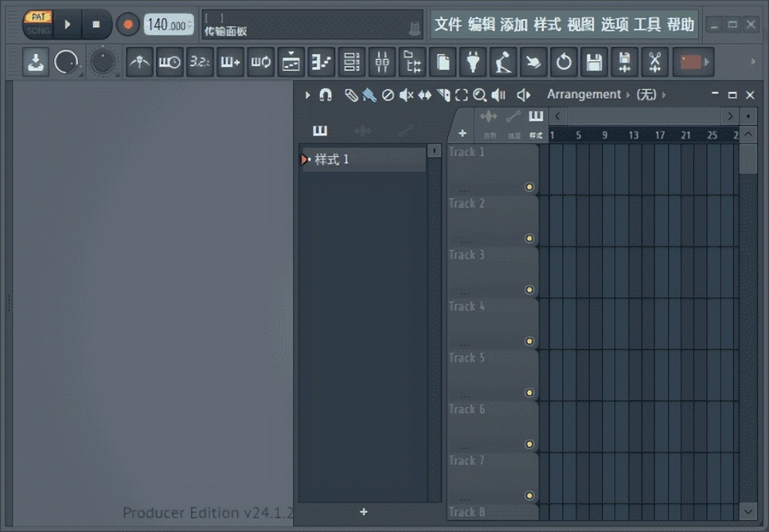The width and height of the screenshot is (769, 532).
Task: Click the metronome icon in toolbar
Action: (x=139, y=62)
